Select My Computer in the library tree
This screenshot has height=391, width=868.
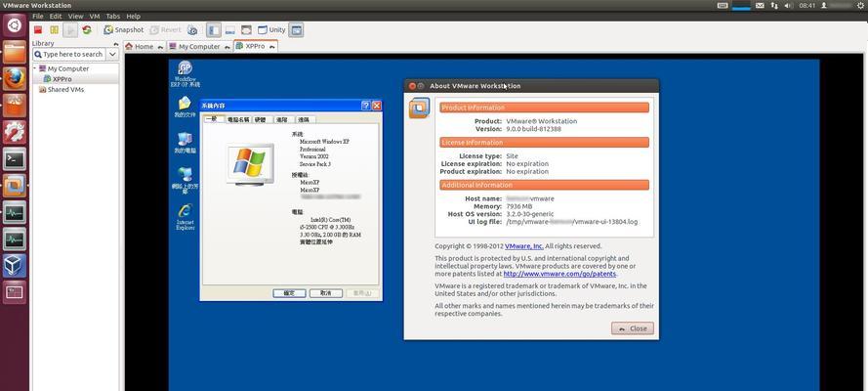click(63, 68)
